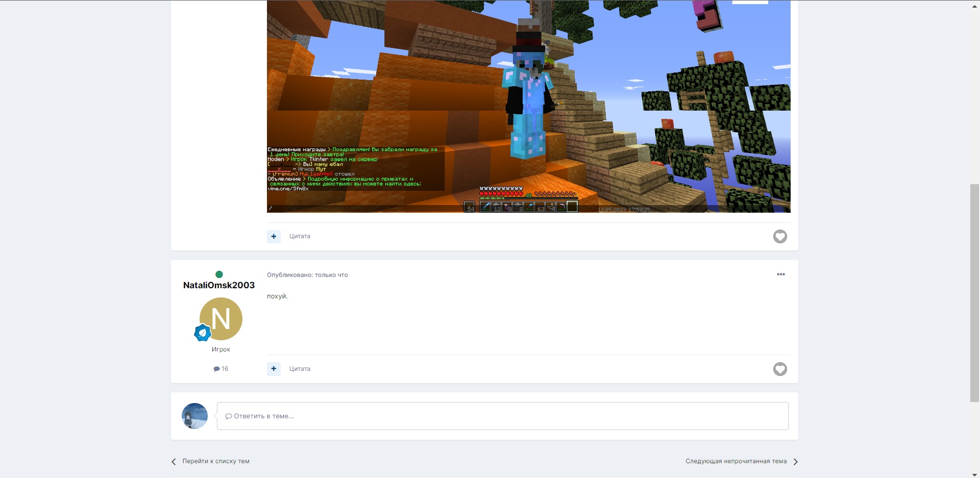The image size is (980, 478).
Task: Toggle multi-quote plus on NataliOmsk2003's post
Action: click(x=274, y=369)
